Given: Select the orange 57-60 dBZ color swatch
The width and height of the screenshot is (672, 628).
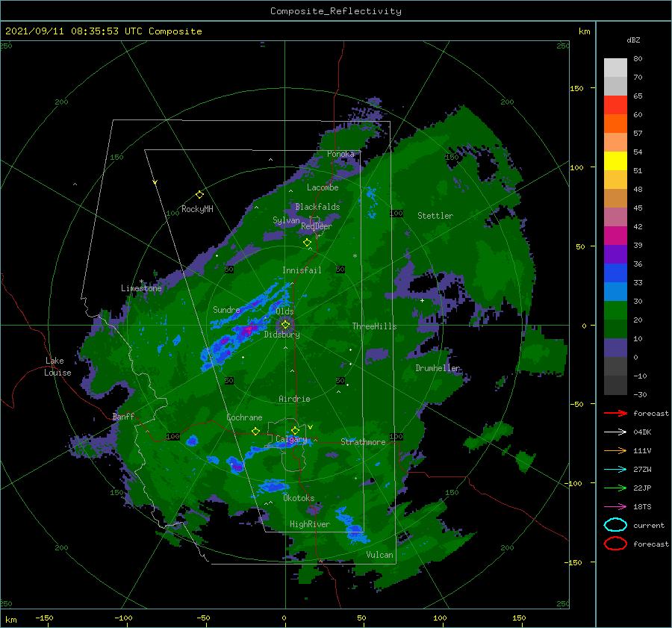Looking at the screenshot, I should pyautogui.click(x=615, y=124).
